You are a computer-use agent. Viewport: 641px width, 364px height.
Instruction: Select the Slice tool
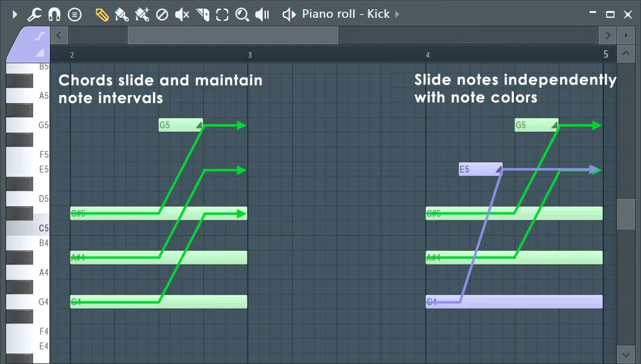pos(203,15)
